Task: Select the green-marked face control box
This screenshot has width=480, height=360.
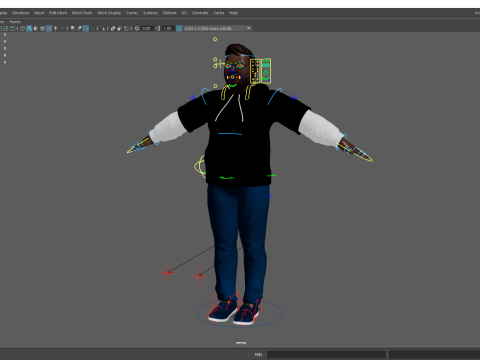Action: pyautogui.click(x=266, y=71)
